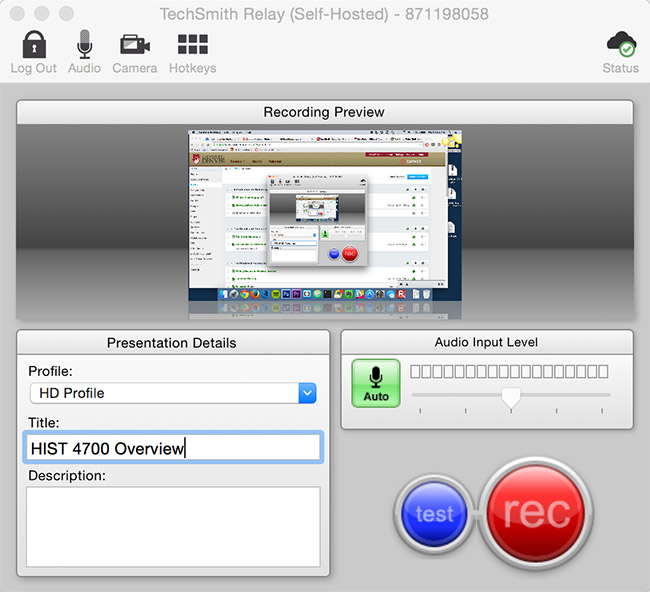Image resolution: width=650 pixels, height=592 pixels.
Task: Open Audio settings via microphone icon
Action: click(85, 44)
